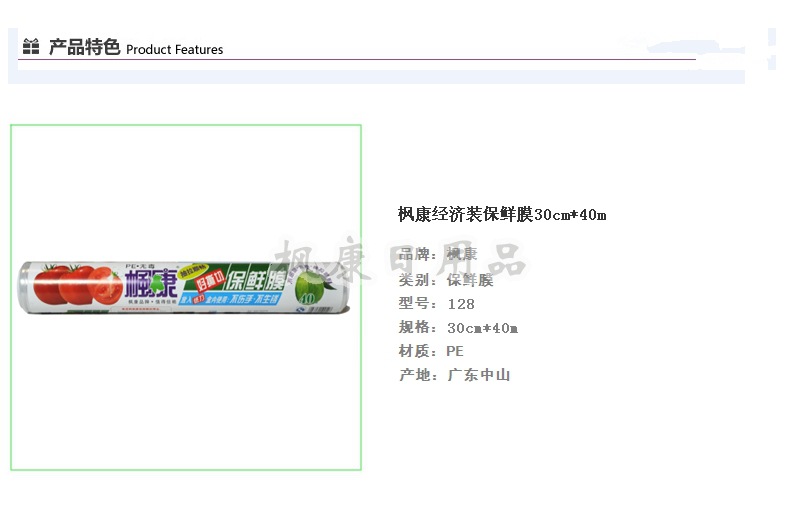
Task: Open the 枫康 plastic wrap product image
Action: coord(186,297)
